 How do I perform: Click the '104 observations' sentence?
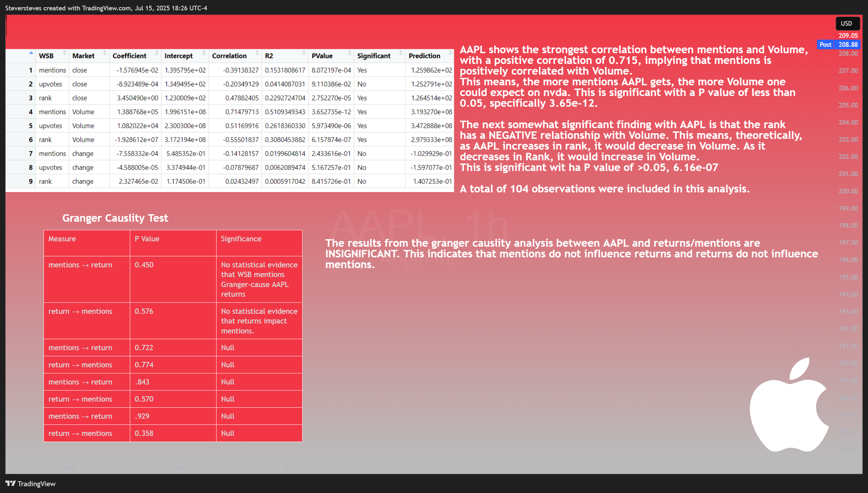(605, 189)
